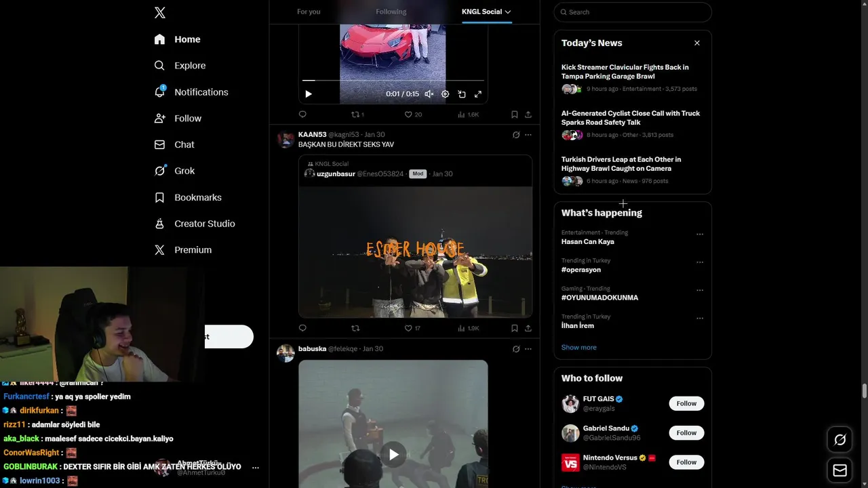Image resolution: width=868 pixels, height=488 pixels.
Task: Open more options for #operasyon trend
Action: [700, 262]
